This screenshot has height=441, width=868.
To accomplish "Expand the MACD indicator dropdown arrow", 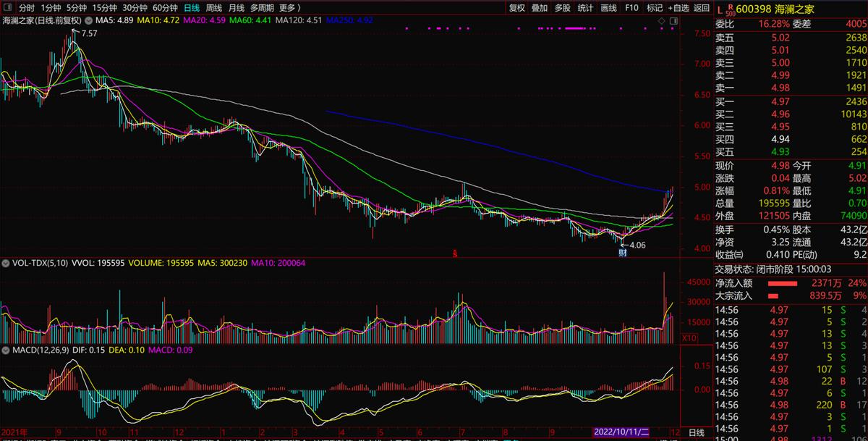I will [x=6, y=350].
